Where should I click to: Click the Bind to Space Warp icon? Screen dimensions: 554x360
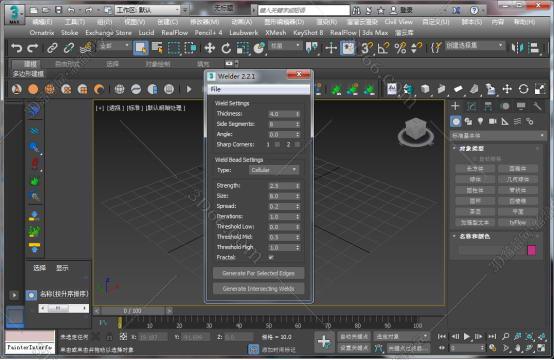(x=86, y=48)
